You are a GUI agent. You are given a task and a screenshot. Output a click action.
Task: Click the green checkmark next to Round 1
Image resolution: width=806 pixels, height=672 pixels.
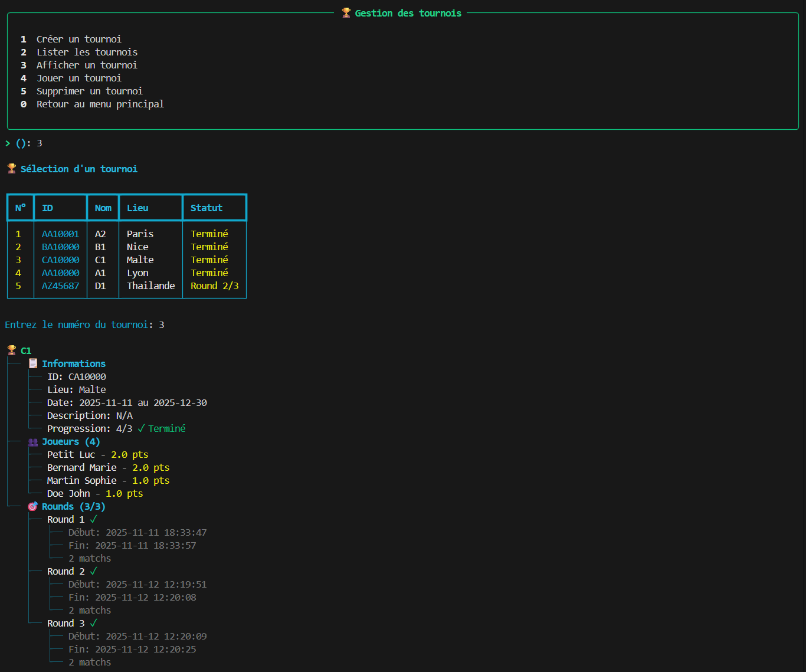click(93, 520)
